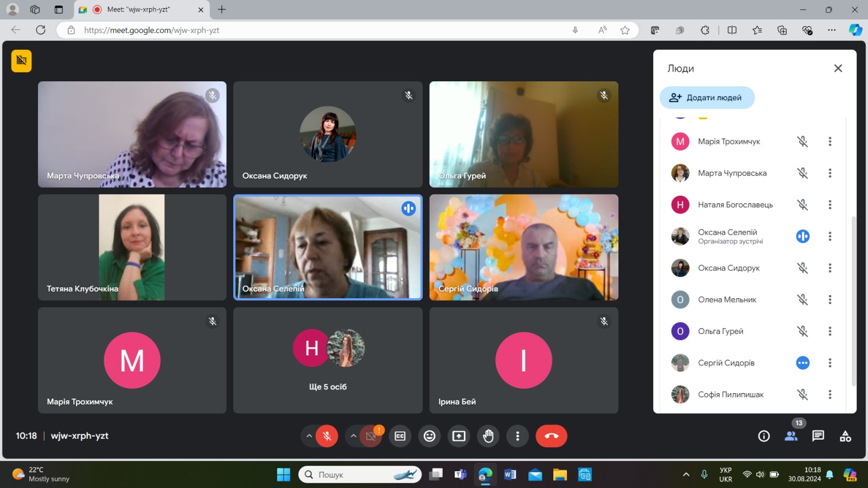Turn on the camera in Meet controls
868x488 pixels.
371,436
